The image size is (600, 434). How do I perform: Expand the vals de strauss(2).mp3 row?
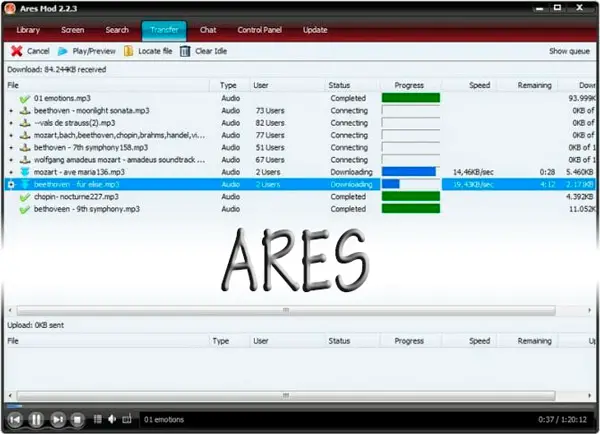[11, 123]
